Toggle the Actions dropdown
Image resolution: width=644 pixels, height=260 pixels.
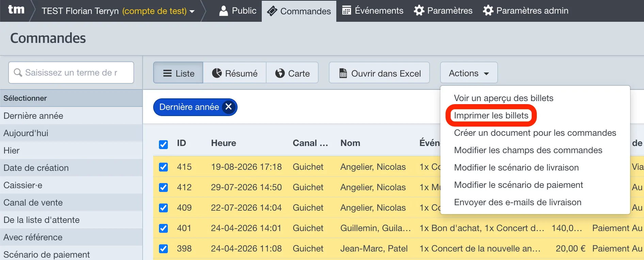[x=469, y=72]
